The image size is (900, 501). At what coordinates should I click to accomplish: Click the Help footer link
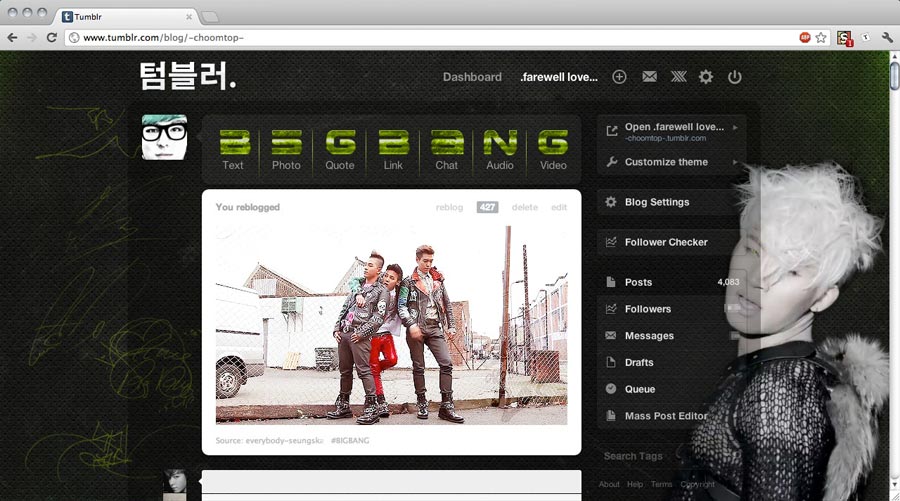[x=635, y=484]
